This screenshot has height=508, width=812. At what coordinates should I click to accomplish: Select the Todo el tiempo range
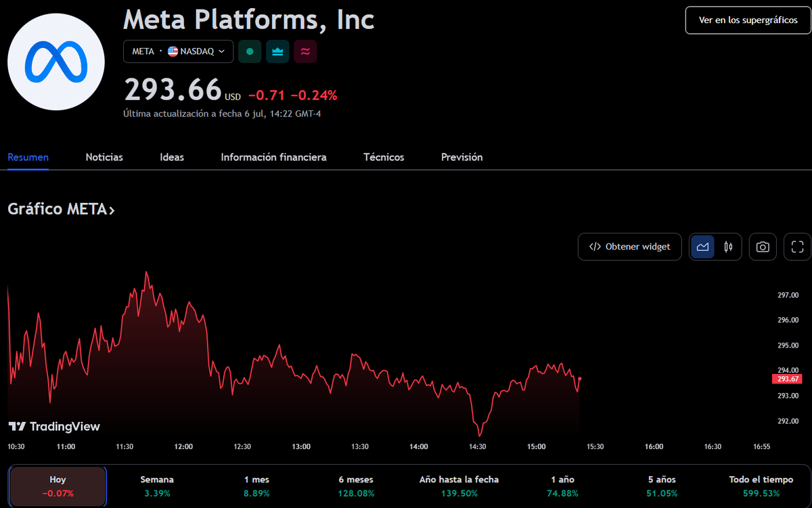click(761, 486)
